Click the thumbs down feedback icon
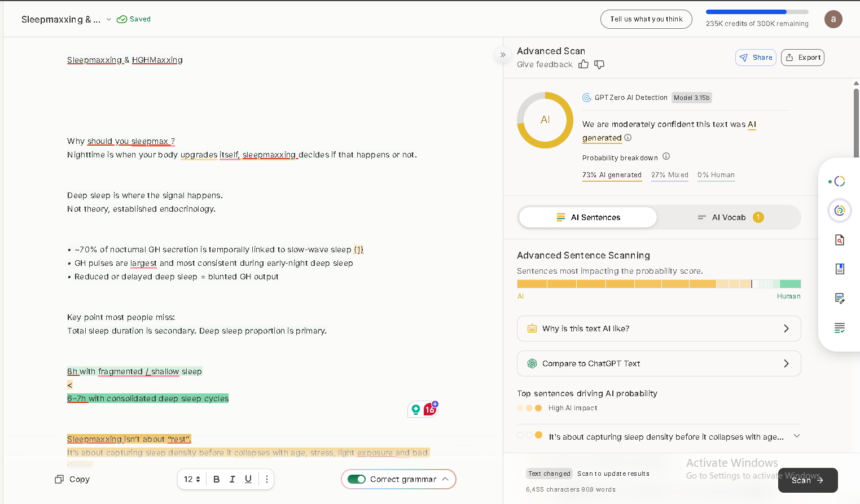This screenshot has height=504, width=860. click(x=599, y=64)
